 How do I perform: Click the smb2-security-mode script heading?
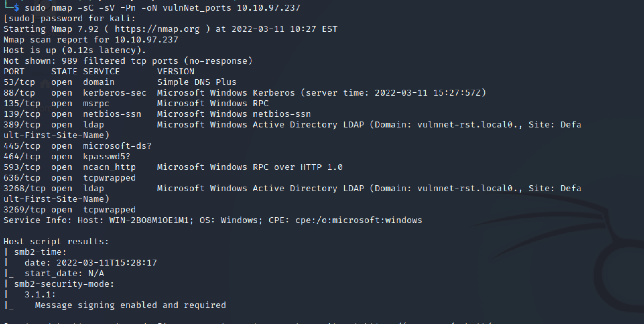(x=64, y=284)
